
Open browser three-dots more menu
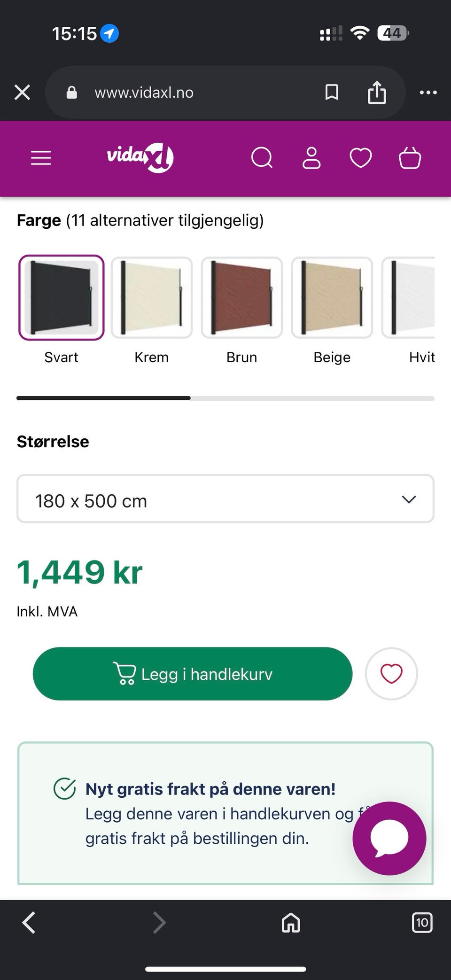pos(428,92)
